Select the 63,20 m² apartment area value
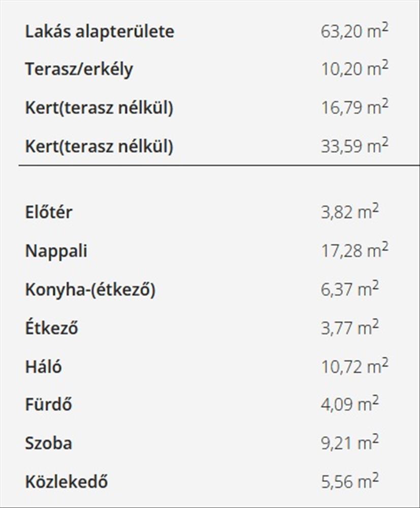 click(x=354, y=31)
